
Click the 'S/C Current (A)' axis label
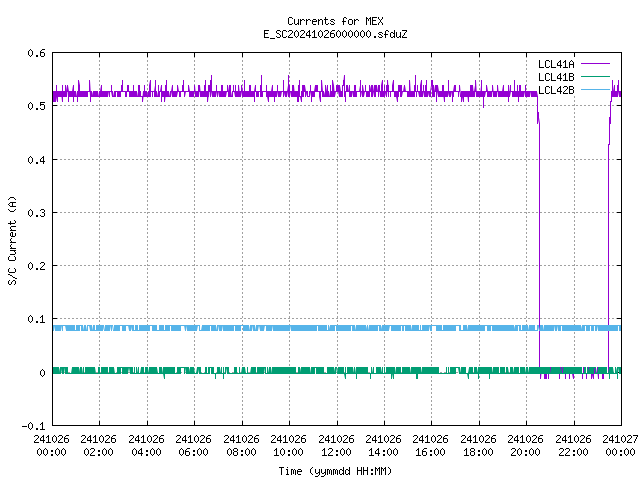point(12,240)
